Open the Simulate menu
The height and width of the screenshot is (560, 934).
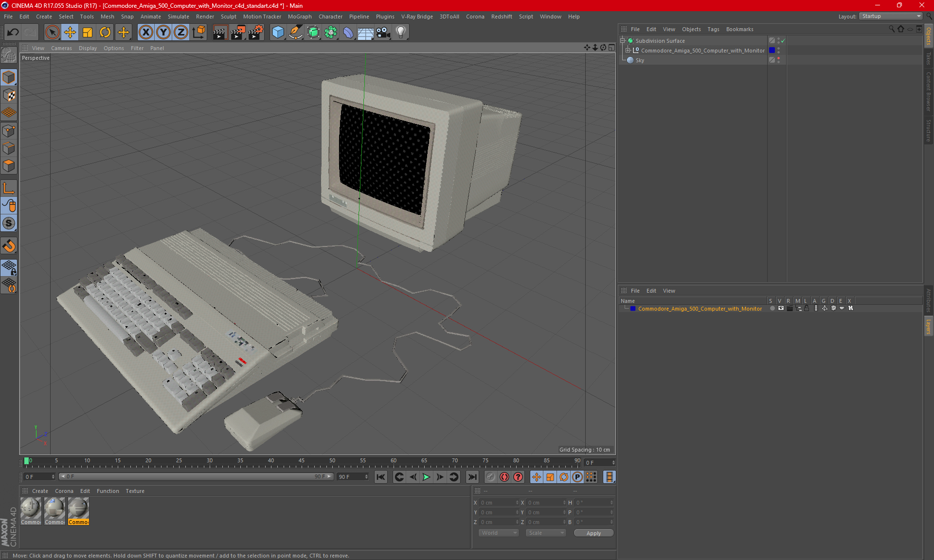click(179, 17)
